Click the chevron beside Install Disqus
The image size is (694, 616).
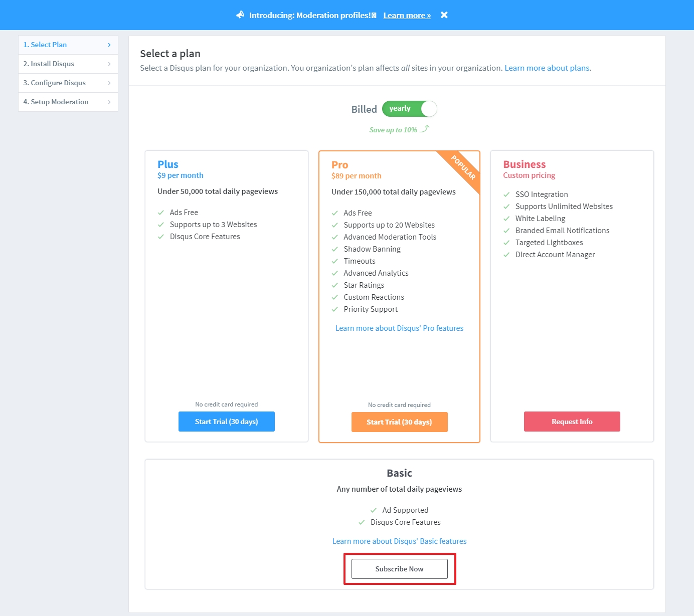109,64
